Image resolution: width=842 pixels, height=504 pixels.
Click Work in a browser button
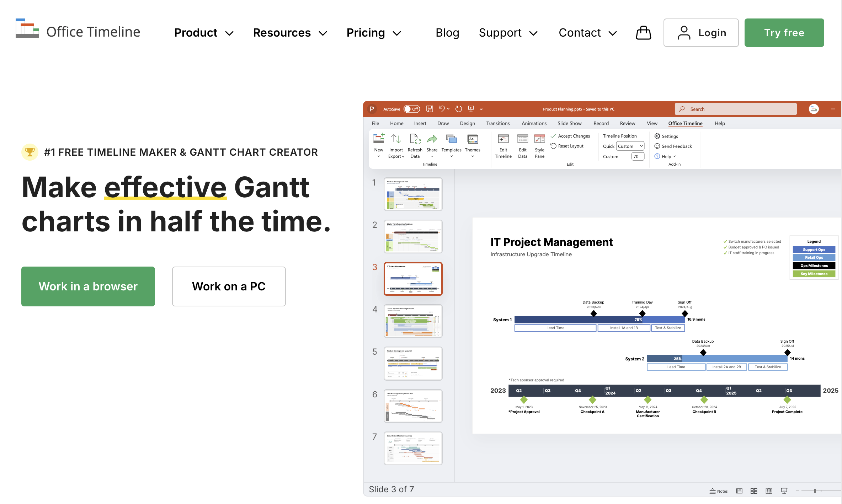(x=88, y=286)
